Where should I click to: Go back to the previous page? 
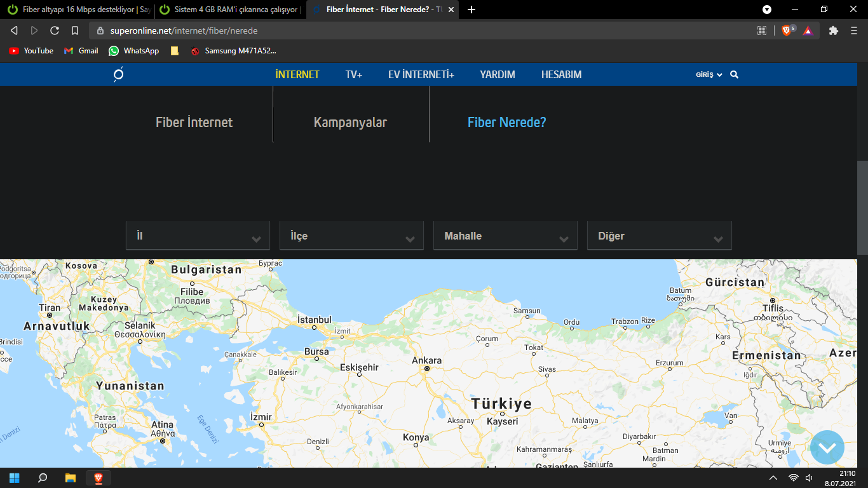[x=15, y=30]
